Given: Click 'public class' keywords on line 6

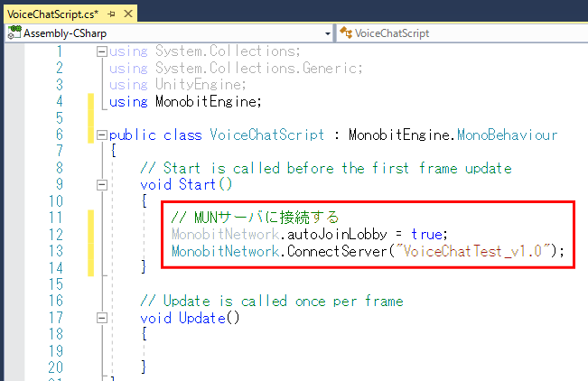Looking at the screenshot, I should [155, 135].
